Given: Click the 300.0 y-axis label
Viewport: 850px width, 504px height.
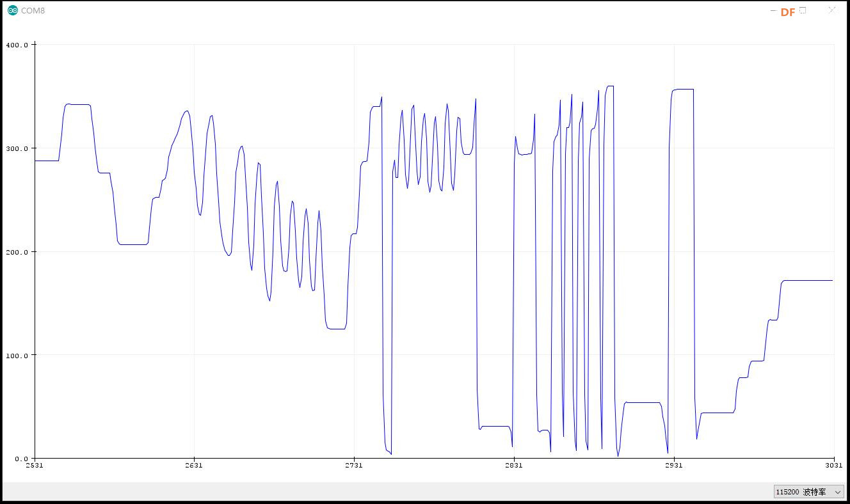Looking at the screenshot, I should 17,148.
